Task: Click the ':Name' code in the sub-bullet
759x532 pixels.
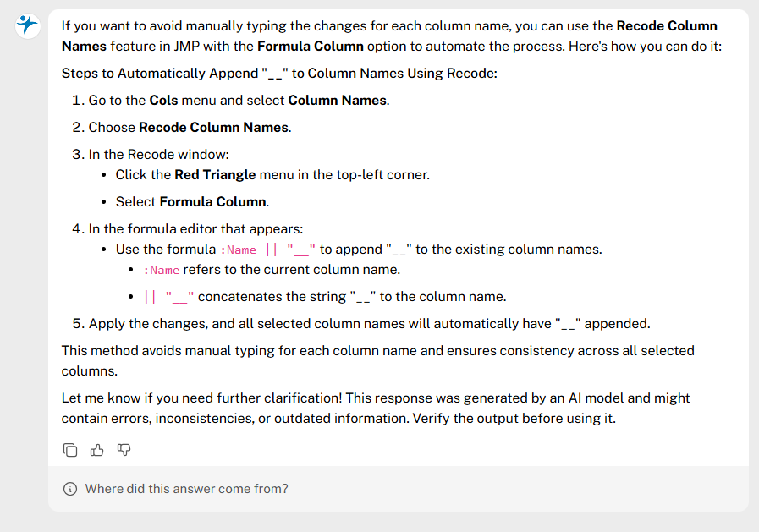Action: click(x=162, y=270)
